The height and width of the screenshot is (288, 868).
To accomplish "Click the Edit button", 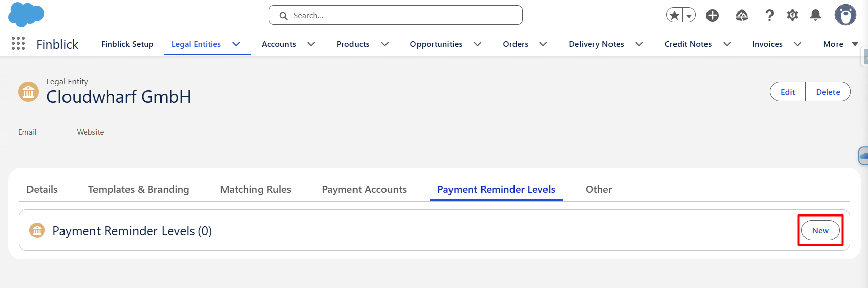I will tap(788, 92).
